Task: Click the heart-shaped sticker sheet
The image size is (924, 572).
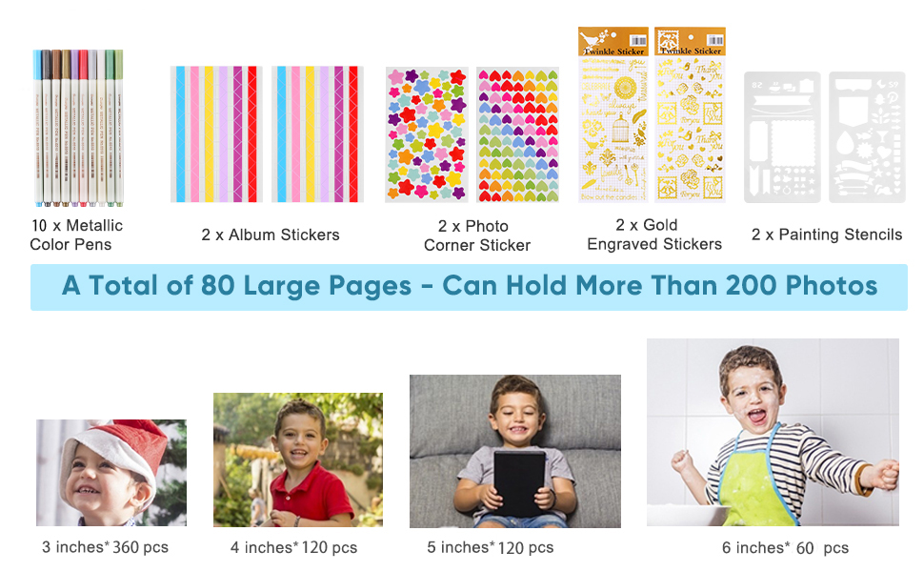Action: [517, 134]
